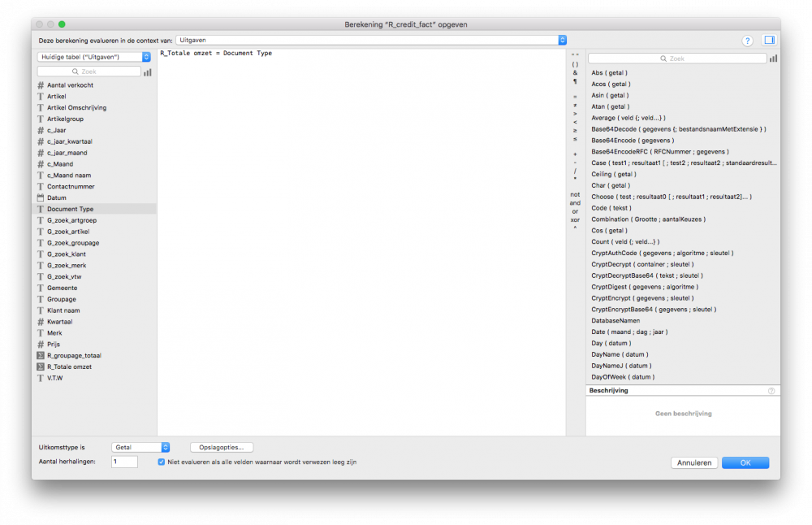Click the help question mark icon
Screen dimensions: 812x525
[747, 40]
